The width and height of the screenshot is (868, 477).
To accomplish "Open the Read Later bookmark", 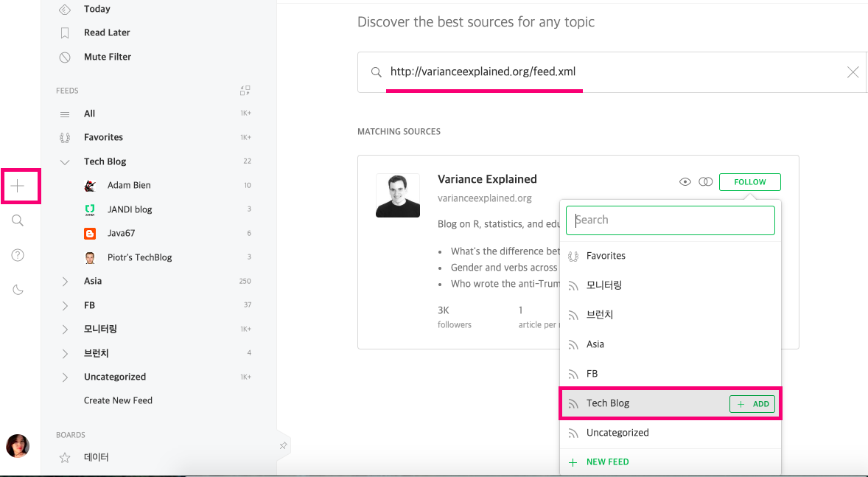I will click(x=65, y=32).
